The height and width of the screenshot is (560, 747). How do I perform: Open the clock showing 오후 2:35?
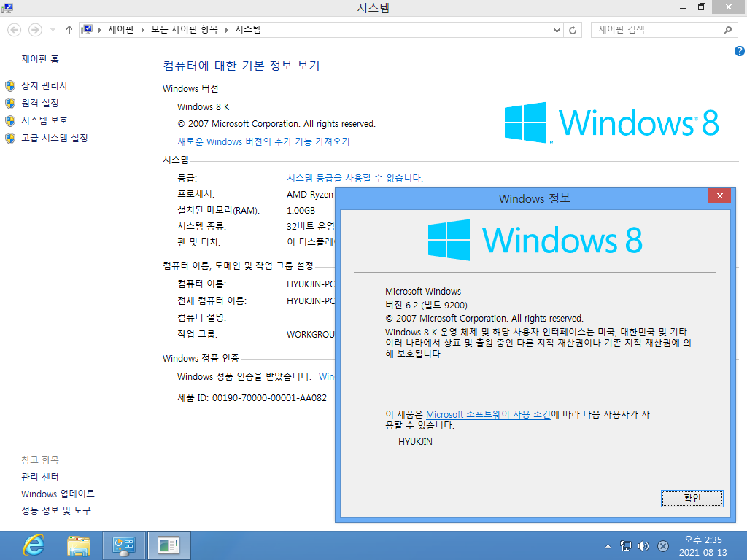tap(703, 546)
